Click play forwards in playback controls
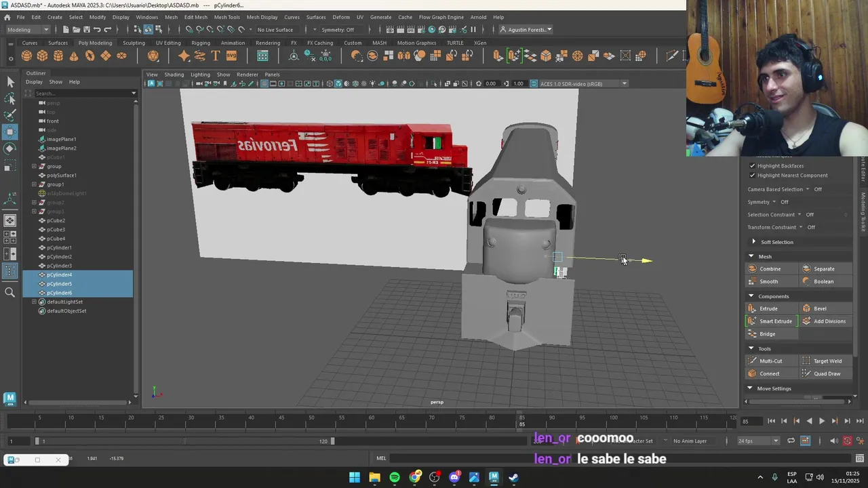Screen dimensions: 868x488 click(x=822, y=421)
